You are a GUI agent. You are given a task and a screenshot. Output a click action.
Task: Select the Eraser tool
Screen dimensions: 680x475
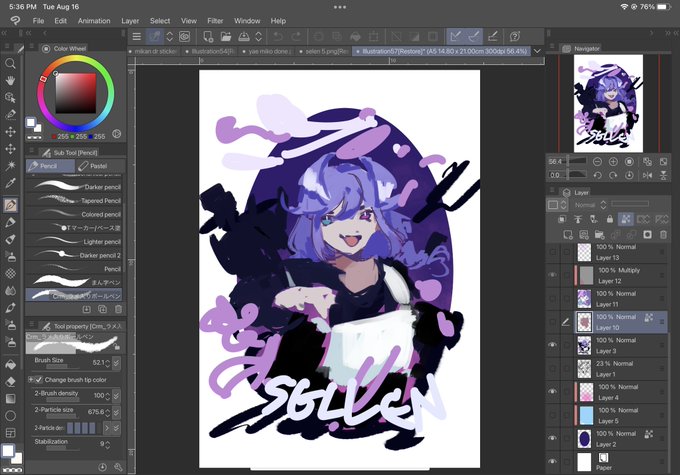10,381
